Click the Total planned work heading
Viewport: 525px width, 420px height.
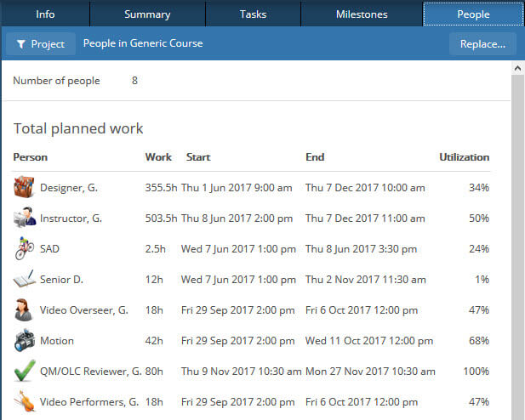[78, 129]
